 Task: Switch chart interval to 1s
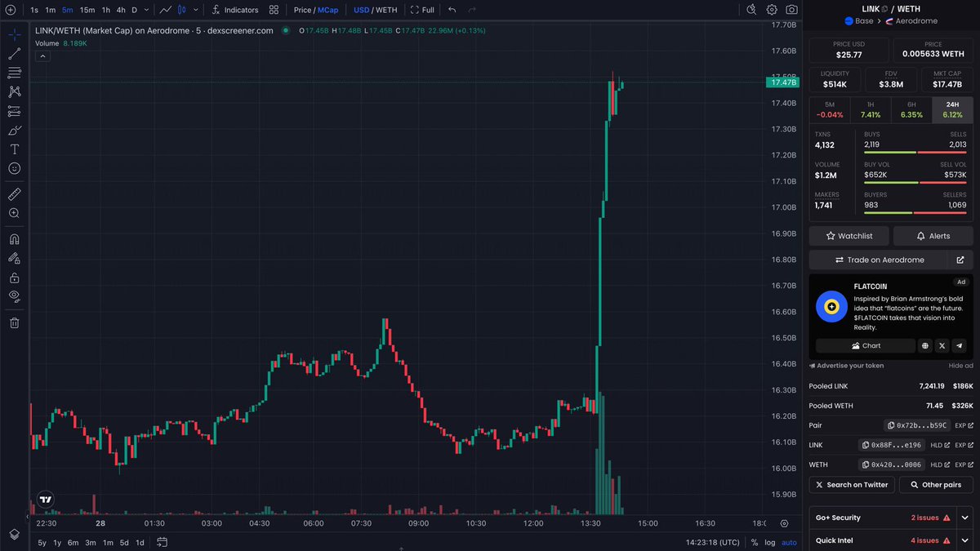click(34, 10)
